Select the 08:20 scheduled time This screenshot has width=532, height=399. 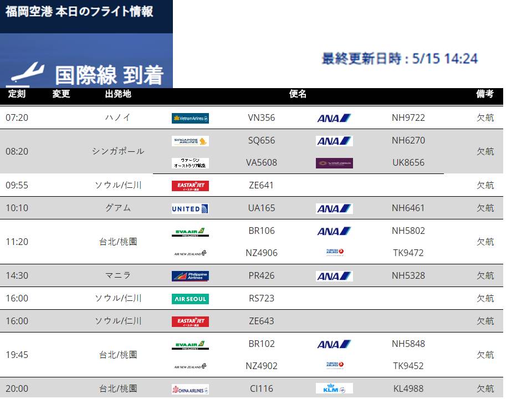click(17, 151)
